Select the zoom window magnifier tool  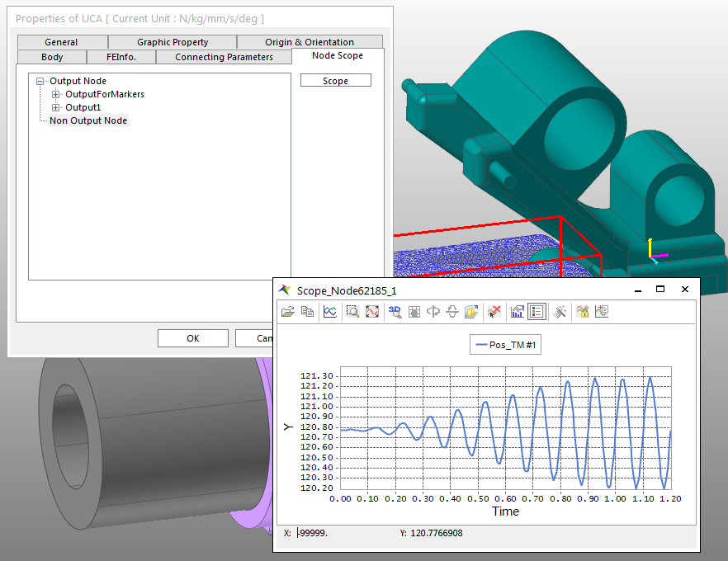(x=352, y=312)
